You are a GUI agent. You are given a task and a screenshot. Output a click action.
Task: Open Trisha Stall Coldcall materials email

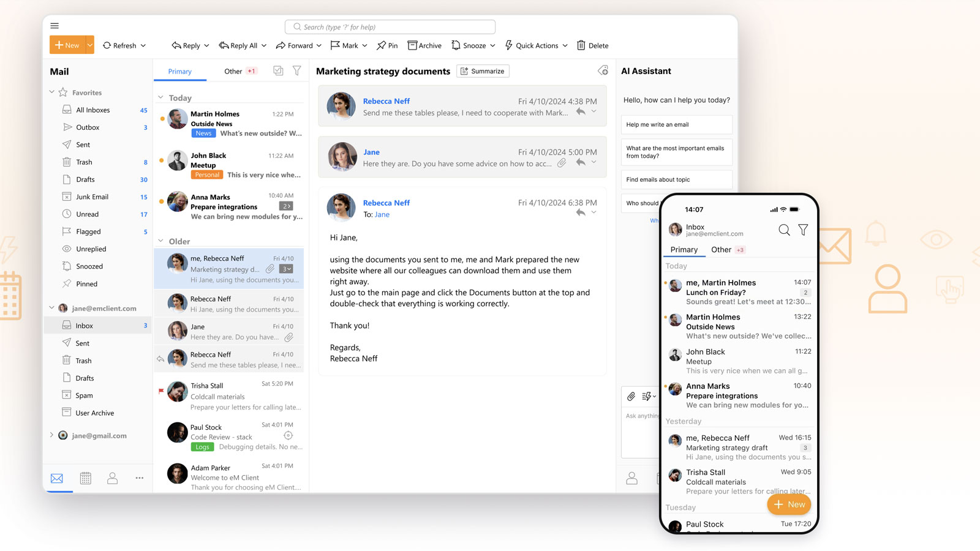230,396
